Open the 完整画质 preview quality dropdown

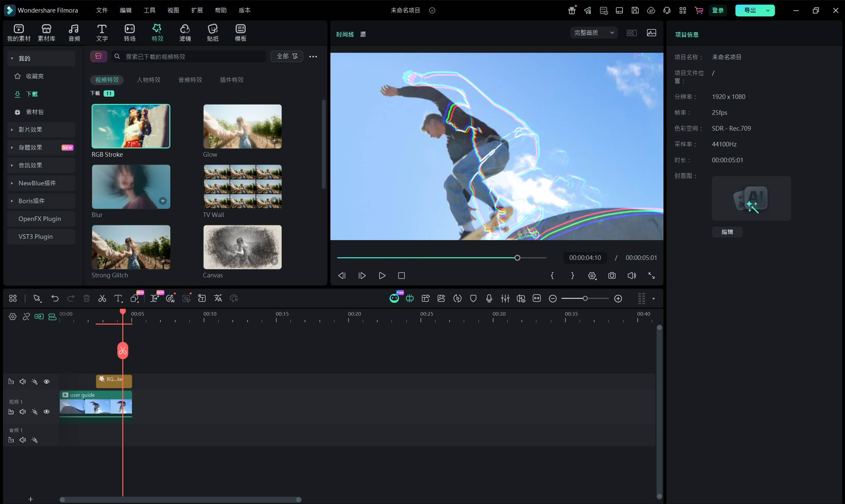(593, 33)
